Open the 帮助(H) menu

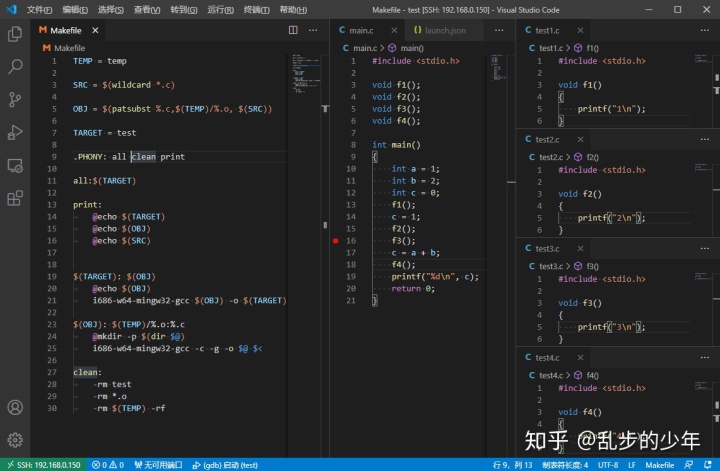pos(293,10)
